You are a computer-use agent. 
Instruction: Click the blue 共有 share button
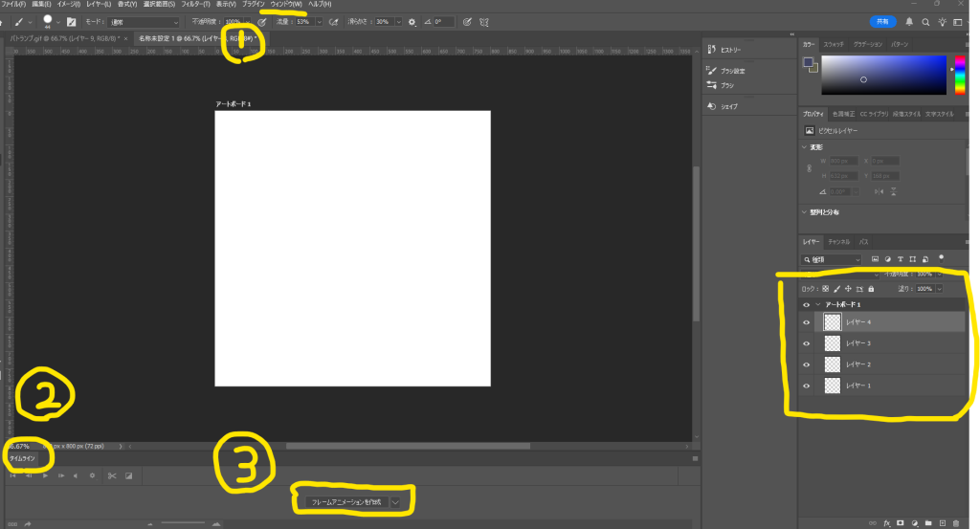pyautogui.click(x=882, y=22)
